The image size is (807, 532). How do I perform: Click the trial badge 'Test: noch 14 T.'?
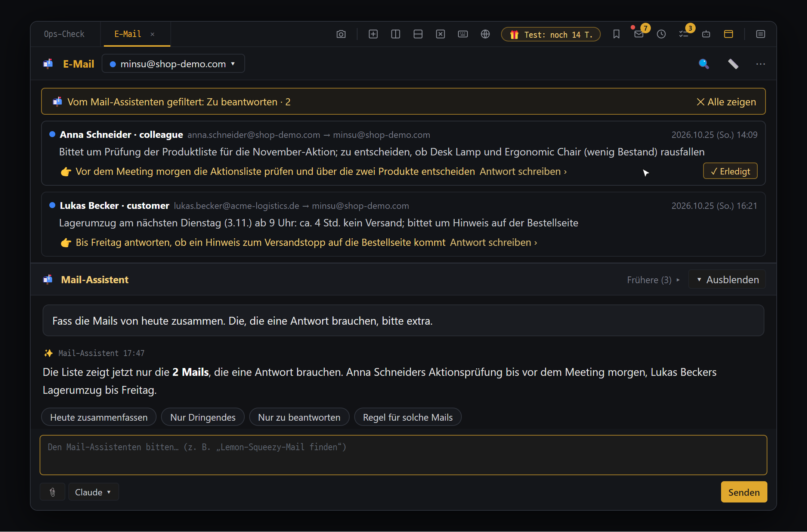click(551, 35)
